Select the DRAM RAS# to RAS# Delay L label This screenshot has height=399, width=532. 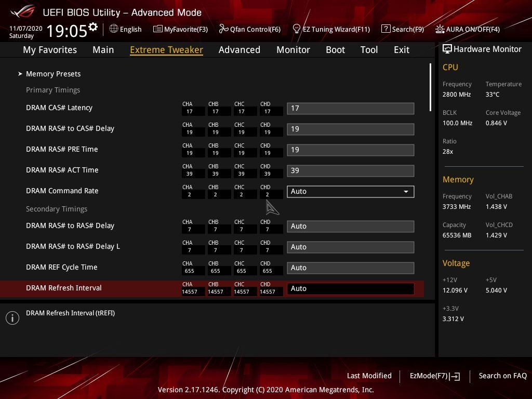point(73,246)
